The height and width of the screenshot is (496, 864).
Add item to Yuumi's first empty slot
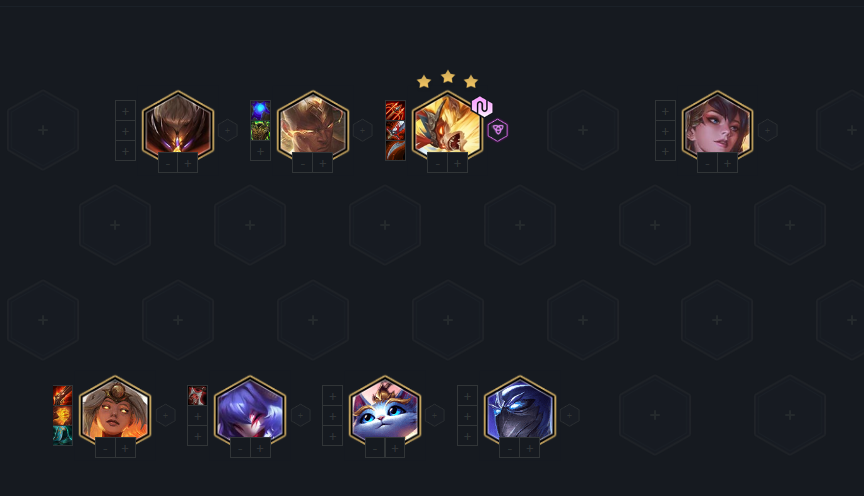coord(332,396)
